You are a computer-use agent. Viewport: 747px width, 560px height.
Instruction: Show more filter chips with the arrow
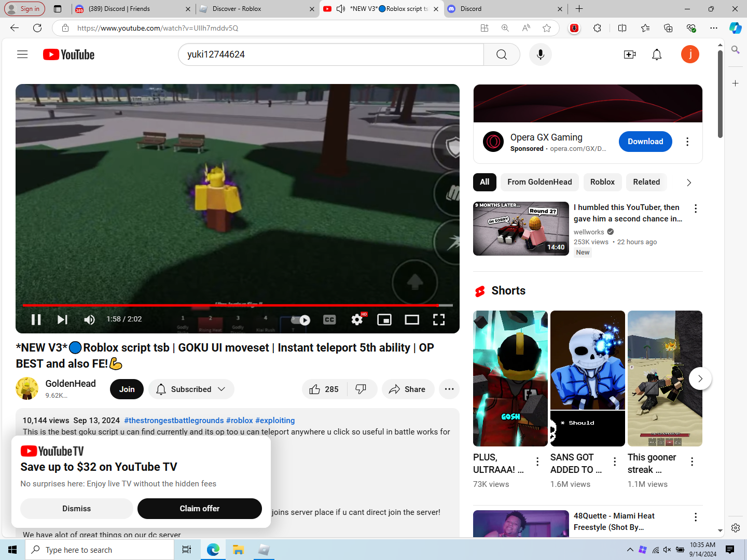pyautogui.click(x=689, y=183)
